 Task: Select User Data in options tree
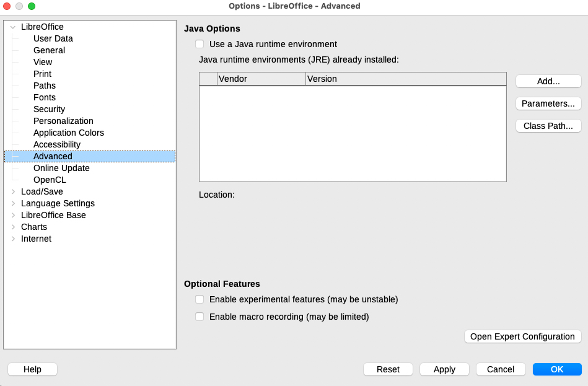pyautogui.click(x=53, y=38)
